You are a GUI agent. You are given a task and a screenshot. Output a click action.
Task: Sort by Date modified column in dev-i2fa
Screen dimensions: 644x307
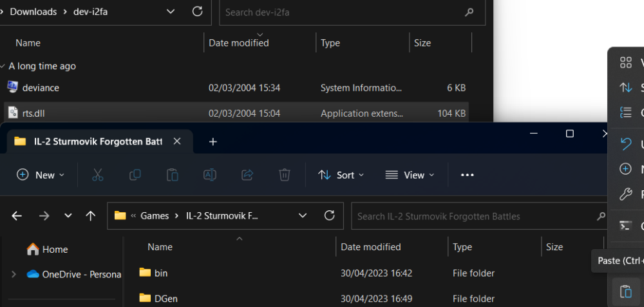pyautogui.click(x=239, y=43)
